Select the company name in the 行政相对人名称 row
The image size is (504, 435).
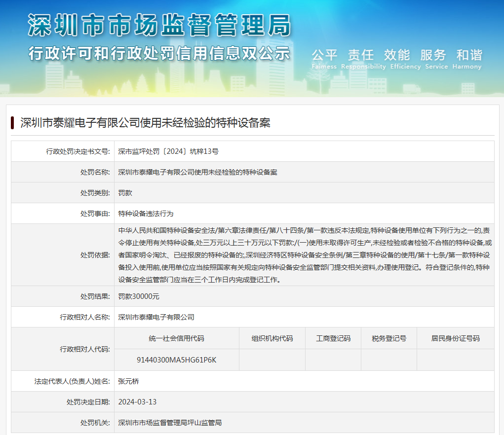coord(156,317)
